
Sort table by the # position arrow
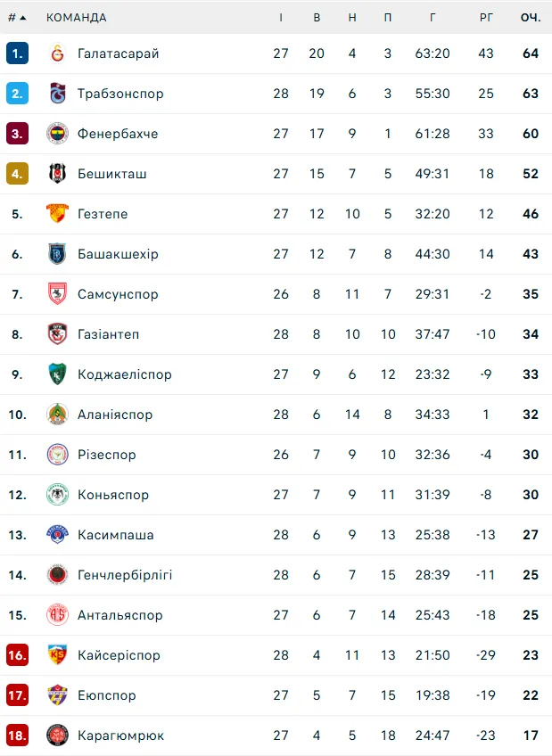pyautogui.click(x=17, y=18)
